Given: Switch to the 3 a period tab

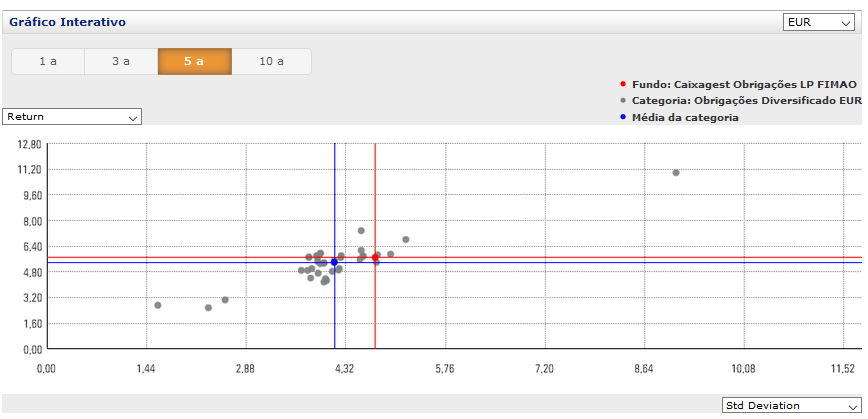Looking at the screenshot, I should pyautogui.click(x=121, y=61).
